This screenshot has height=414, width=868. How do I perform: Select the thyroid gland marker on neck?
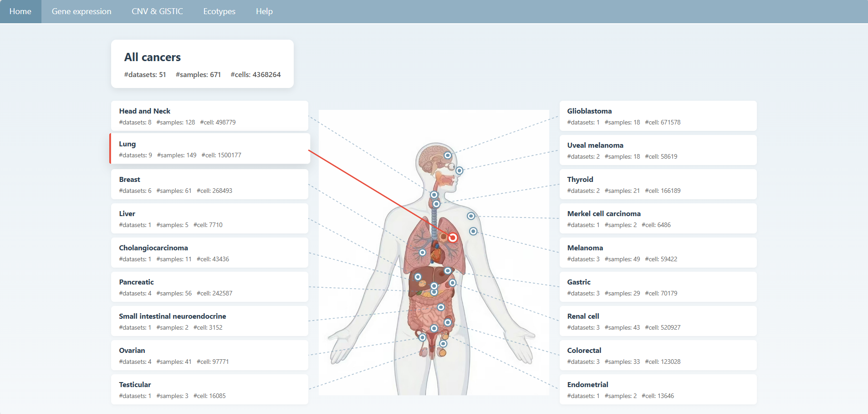click(x=436, y=204)
